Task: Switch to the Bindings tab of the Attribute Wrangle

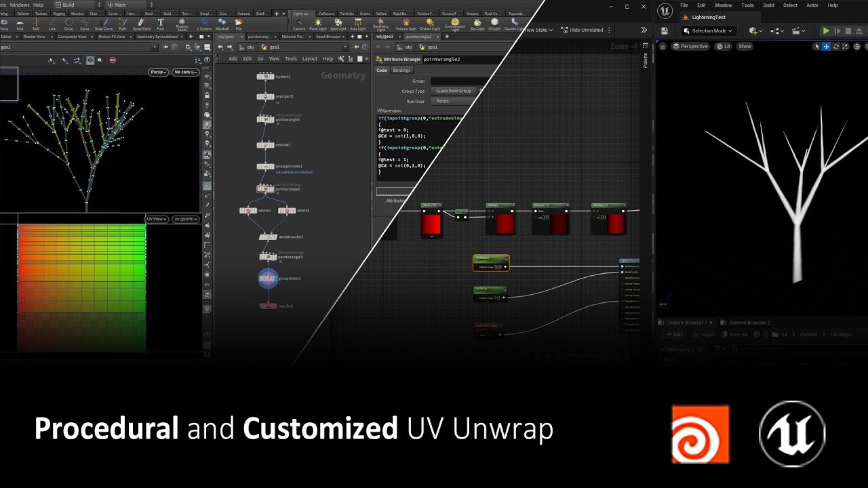Action: point(401,70)
